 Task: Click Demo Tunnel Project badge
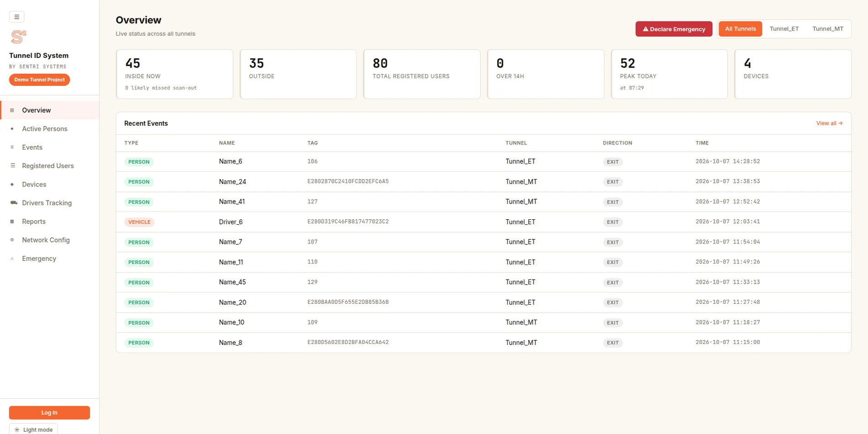[x=39, y=79]
